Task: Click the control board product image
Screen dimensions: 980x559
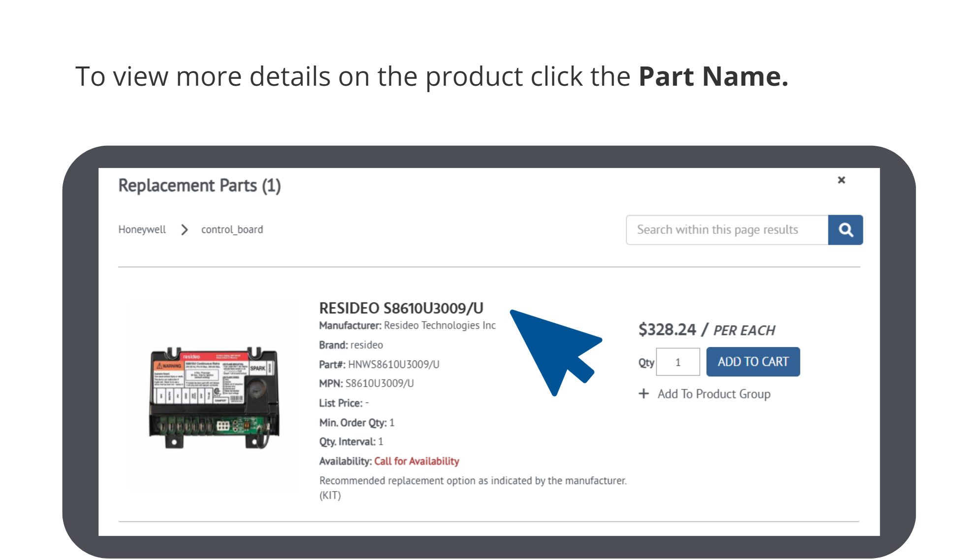Action: 214,397
